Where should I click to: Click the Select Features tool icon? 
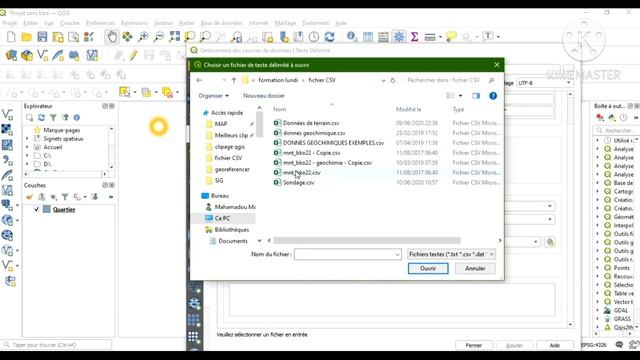point(124,92)
